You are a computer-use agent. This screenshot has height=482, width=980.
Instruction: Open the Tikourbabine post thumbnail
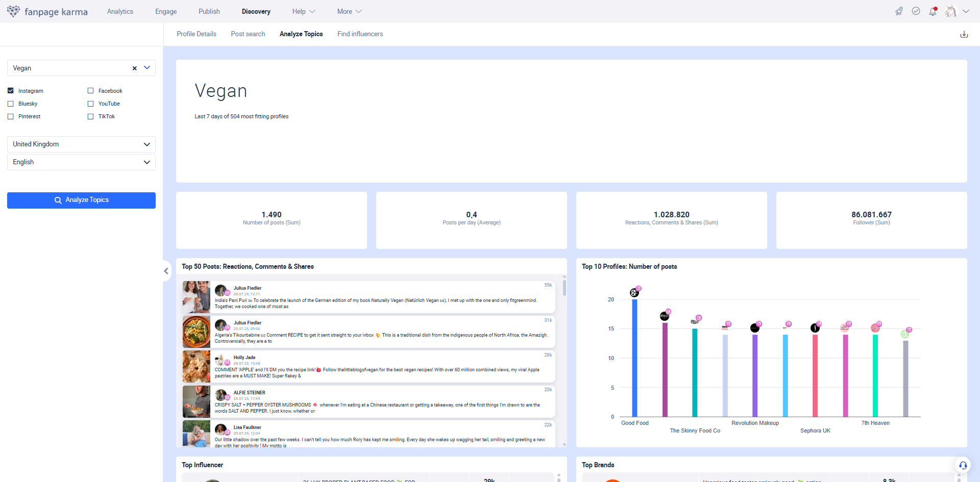197,332
